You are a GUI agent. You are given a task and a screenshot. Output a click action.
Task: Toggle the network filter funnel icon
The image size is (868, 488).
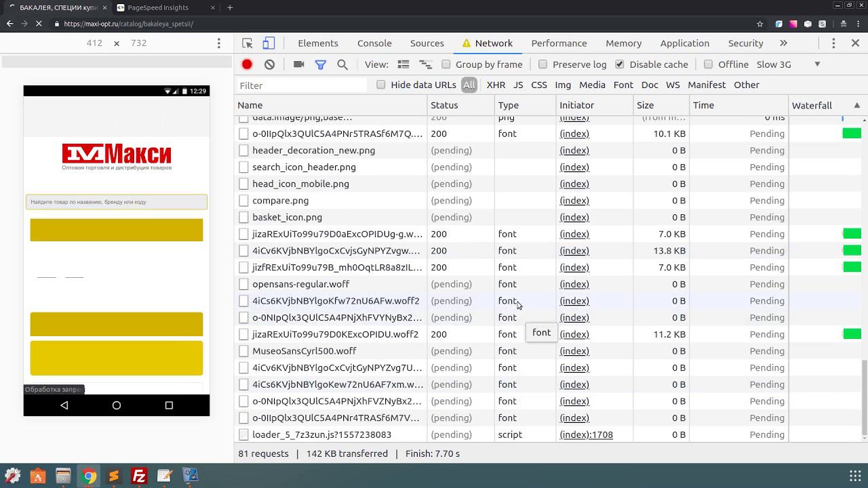(320, 64)
